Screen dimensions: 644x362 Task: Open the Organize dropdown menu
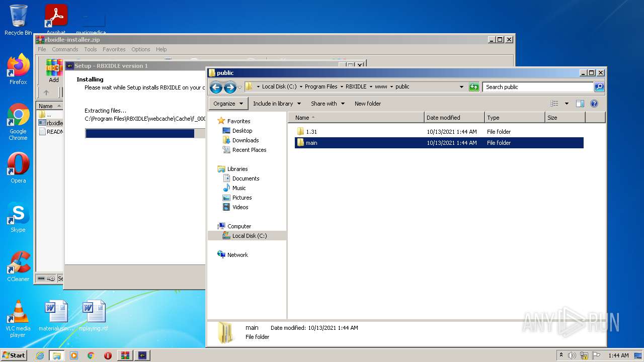point(227,104)
